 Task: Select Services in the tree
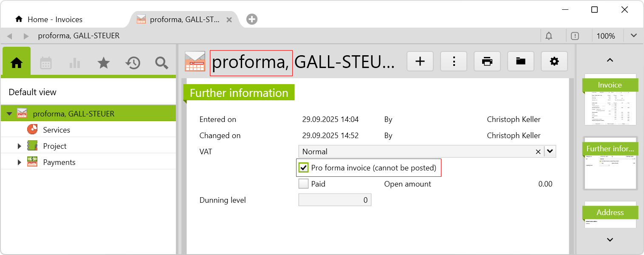[x=56, y=130]
